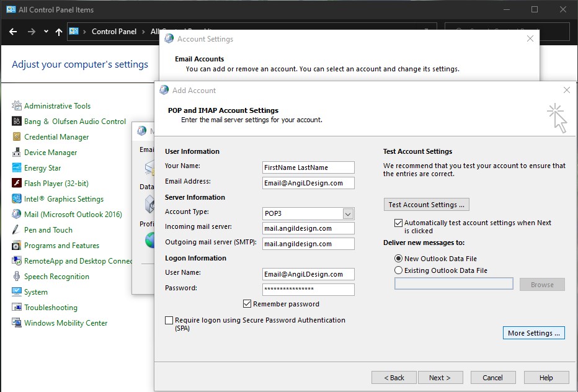Click the Troubleshooting link text
The width and height of the screenshot is (578, 392).
pyautogui.click(x=51, y=307)
